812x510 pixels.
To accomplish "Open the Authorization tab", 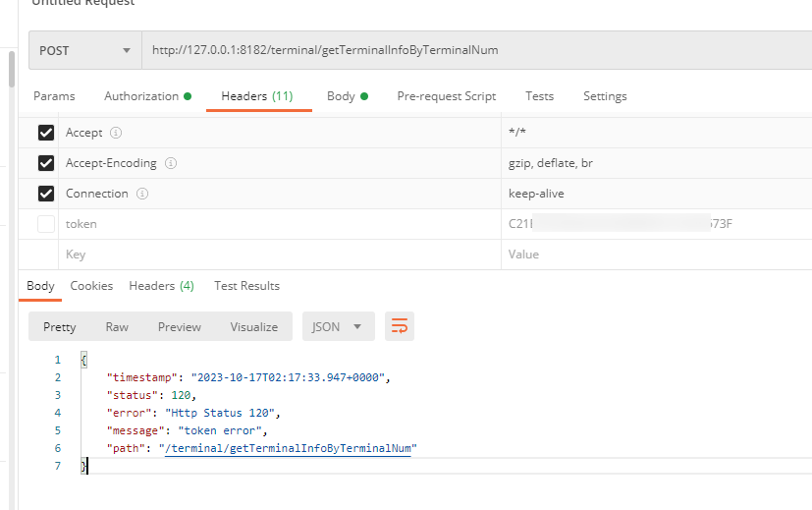I will 146,96.
